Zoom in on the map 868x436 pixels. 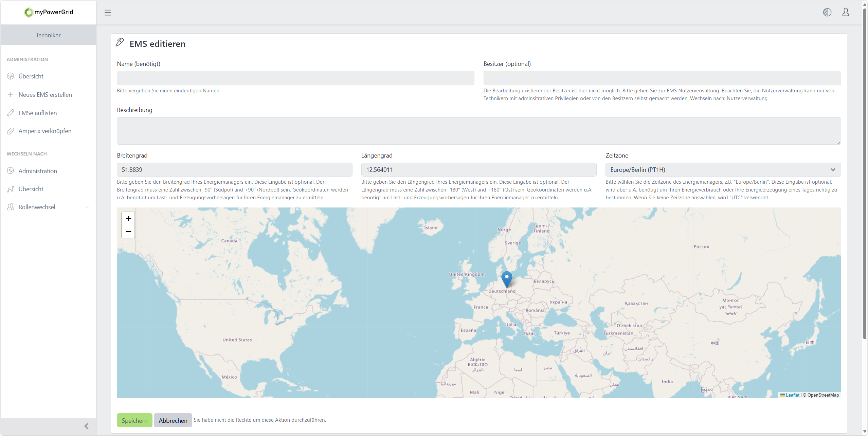128,219
